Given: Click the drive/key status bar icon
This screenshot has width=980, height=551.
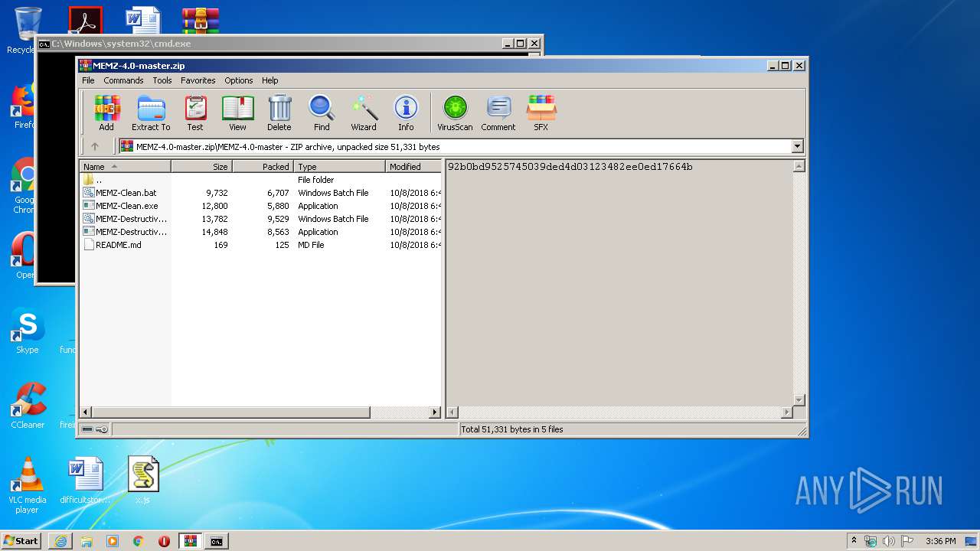Looking at the screenshot, I should tap(95, 429).
